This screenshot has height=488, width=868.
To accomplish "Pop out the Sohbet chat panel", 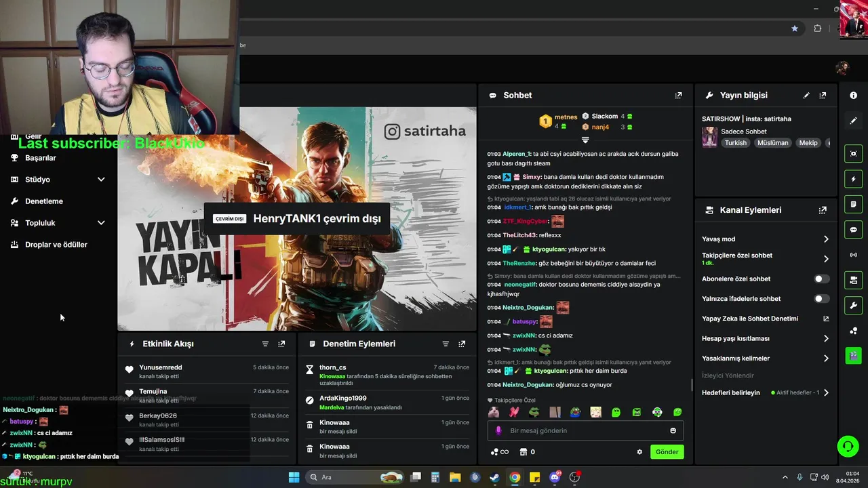I will (678, 96).
